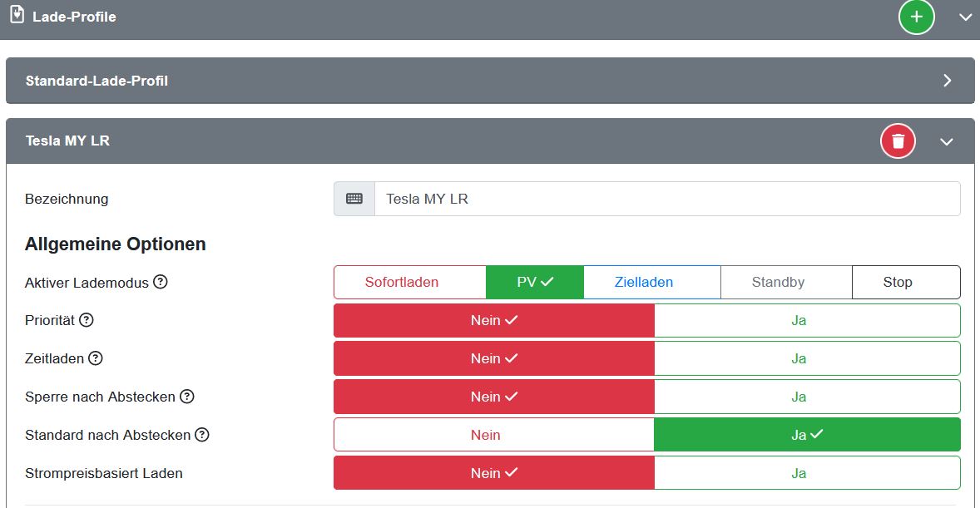
Task: Show help for Sperre nach Abstecken
Action: click(187, 396)
